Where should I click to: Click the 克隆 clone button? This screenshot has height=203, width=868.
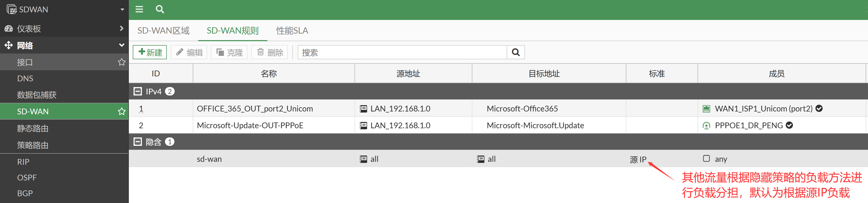[x=229, y=52]
